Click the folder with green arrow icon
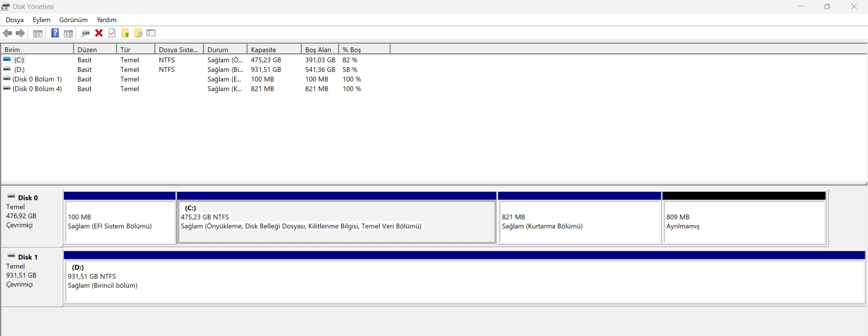The height and width of the screenshot is (336, 868). 125,33
